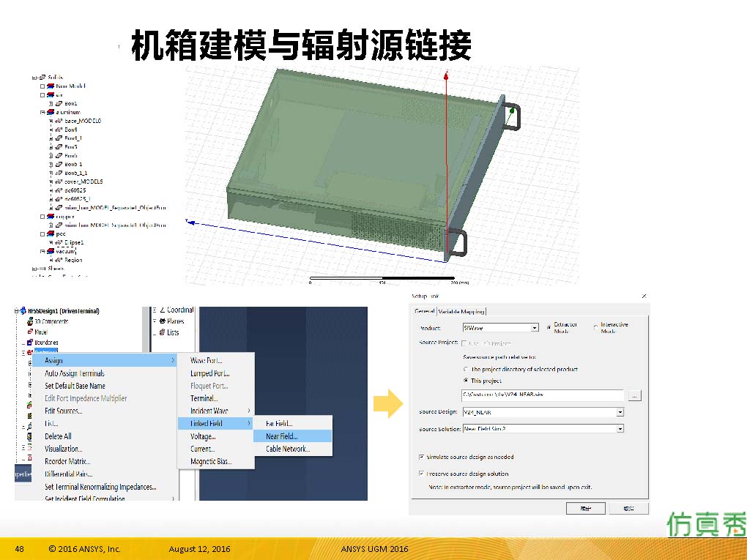747x560 pixels.
Task: Collapse the Solids tree node
Action: [34, 77]
